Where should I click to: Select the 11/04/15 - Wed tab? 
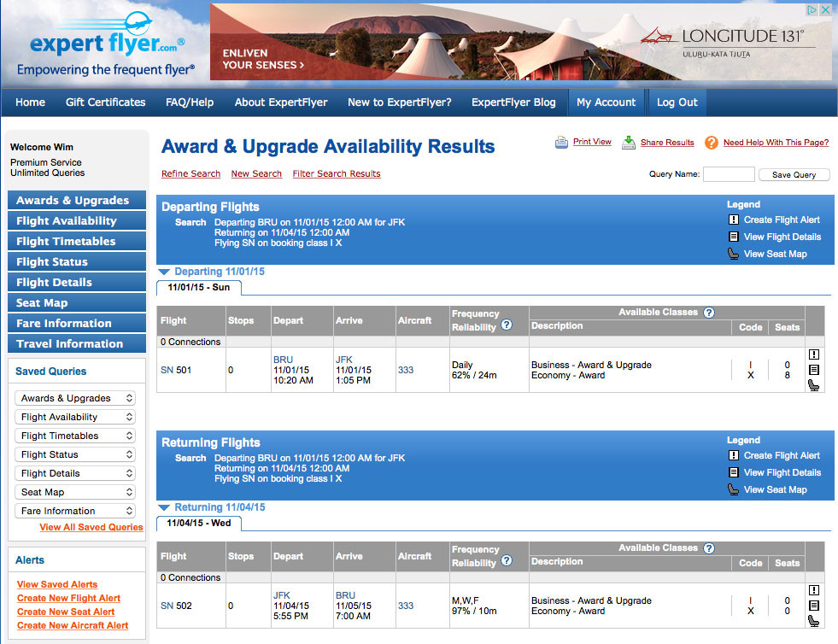pyautogui.click(x=199, y=523)
